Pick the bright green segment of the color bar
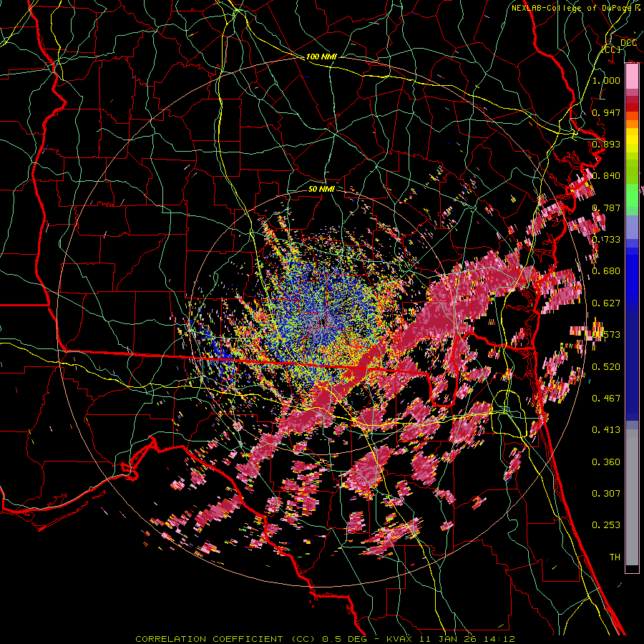The height and width of the screenshot is (644, 644). (x=632, y=196)
